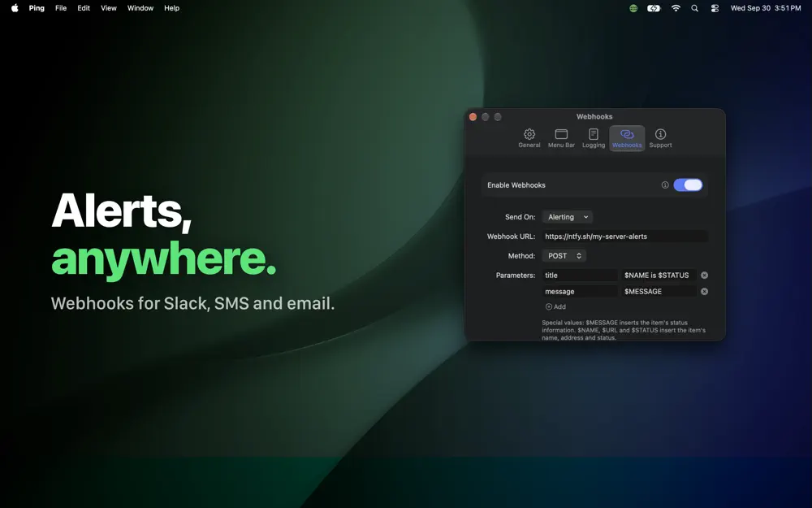Screen dimensions: 812x508
Task: Open Control Center
Action: coord(715,8)
